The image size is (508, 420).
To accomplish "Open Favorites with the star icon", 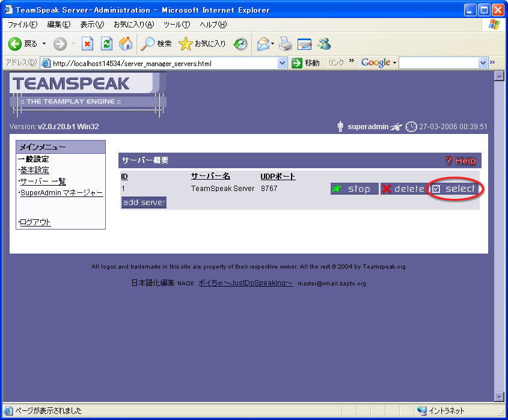I will (185, 44).
